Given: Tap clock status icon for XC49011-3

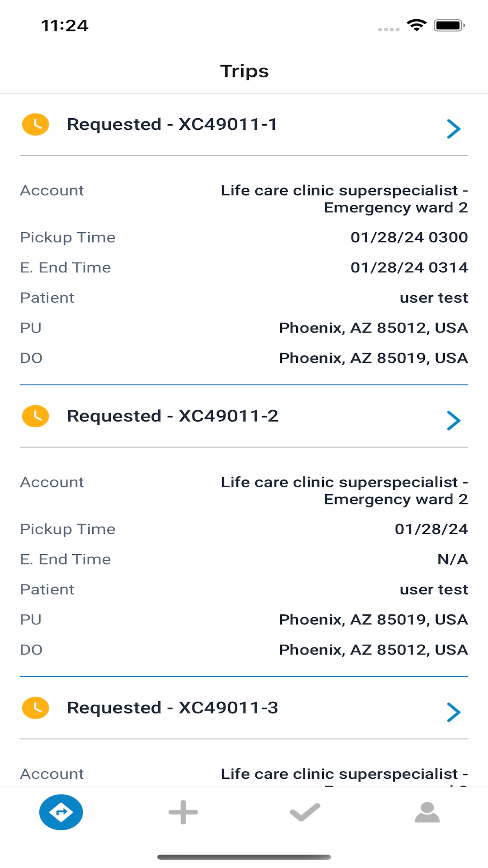Looking at the screenshot, I should tap(35, 708).
